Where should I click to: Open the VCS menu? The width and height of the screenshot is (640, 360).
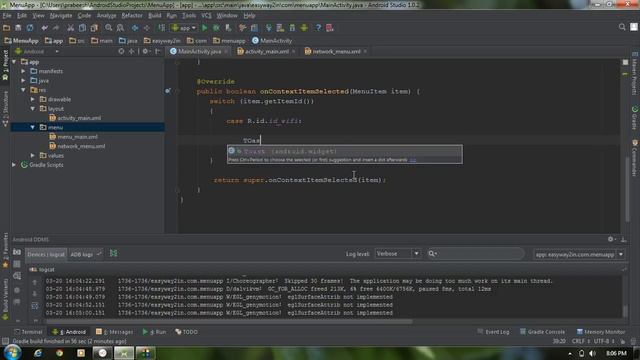click(206, 16)
